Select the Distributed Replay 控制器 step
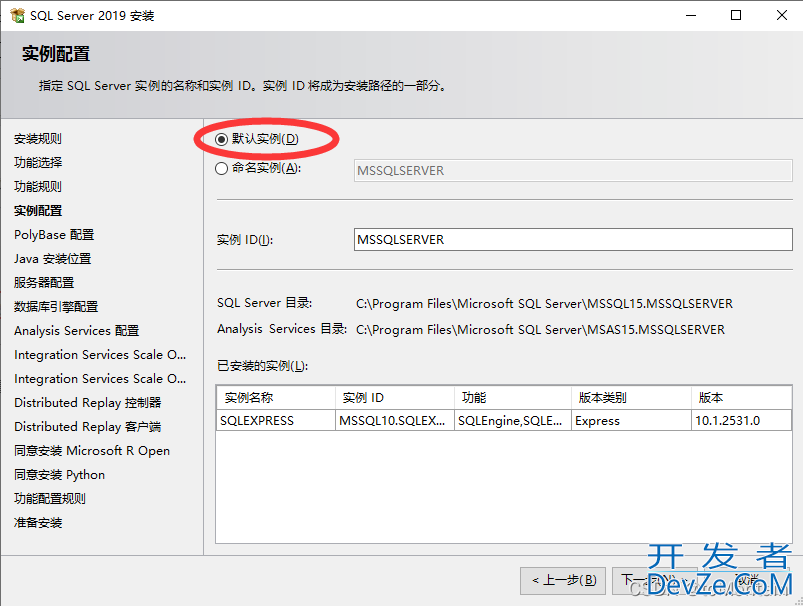The width and height of the screenshot is (803, 606). (x=88, y=403)
